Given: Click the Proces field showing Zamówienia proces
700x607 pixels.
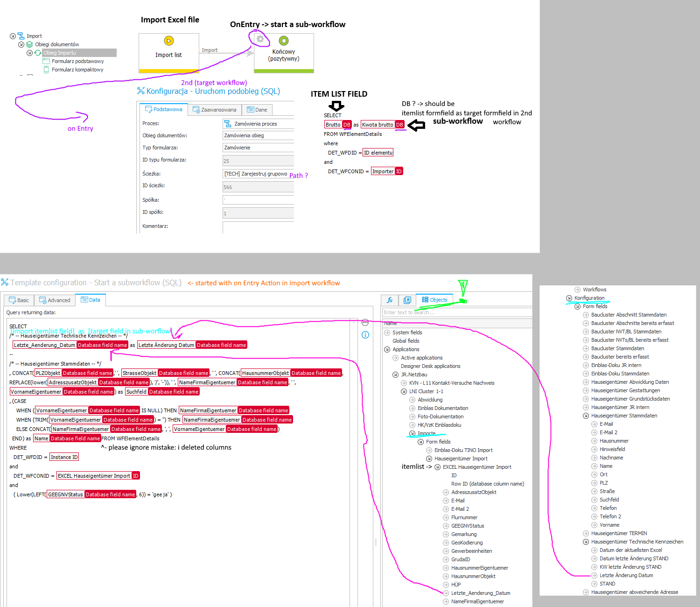Looking at the screenshot, I should coord(258,124).
